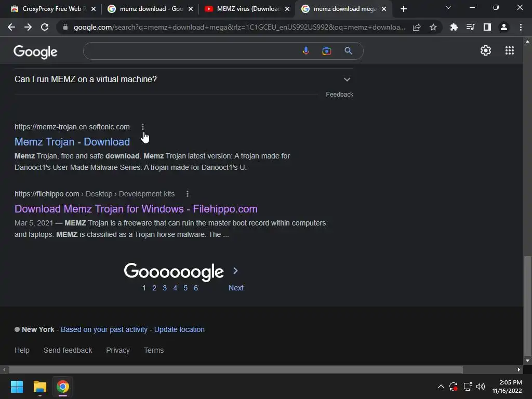The height and width of the screenshot is (399, 532).
Task: Click the address bar URL
Action: coord(239,27)
